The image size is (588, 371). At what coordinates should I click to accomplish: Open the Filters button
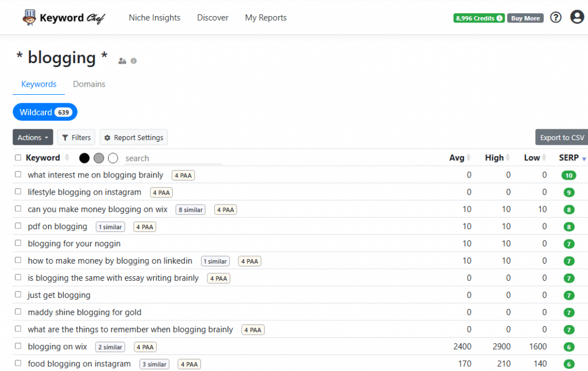click(76, 137)
